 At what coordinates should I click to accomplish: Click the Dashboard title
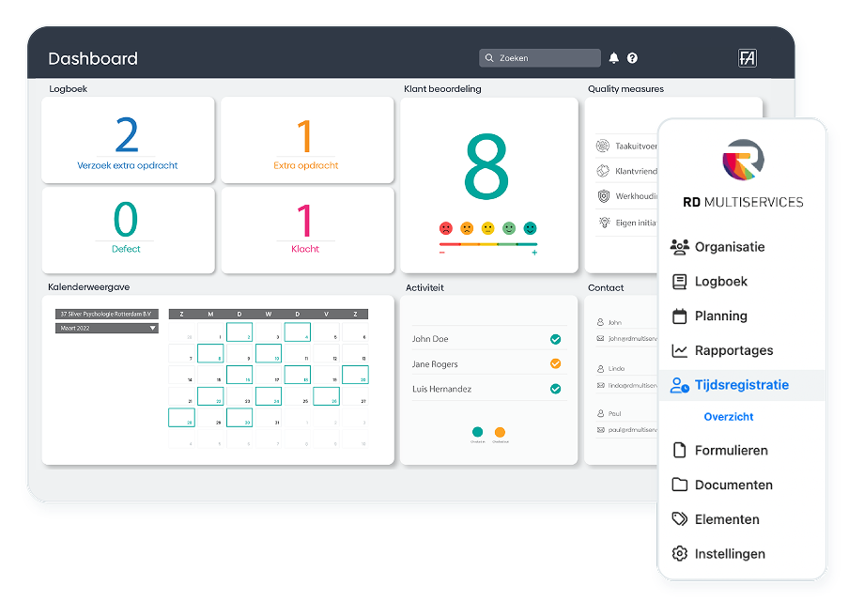(x=93, y=58)
